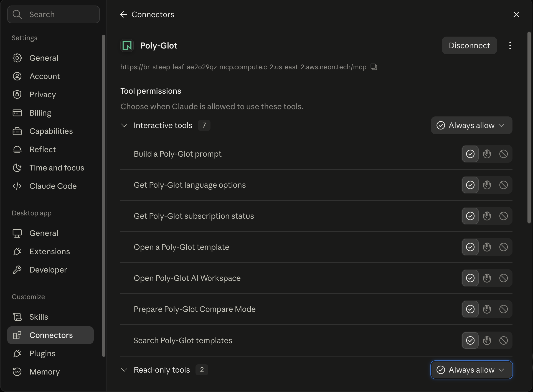Screen dimensions: 533x392
Task: Require approval for Get Poly-Glot language options
Action: click(x=487, y=185)
